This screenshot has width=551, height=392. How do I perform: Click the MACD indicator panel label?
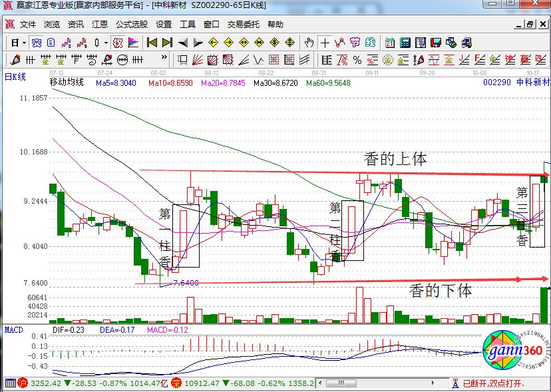[x=14, y=329]
